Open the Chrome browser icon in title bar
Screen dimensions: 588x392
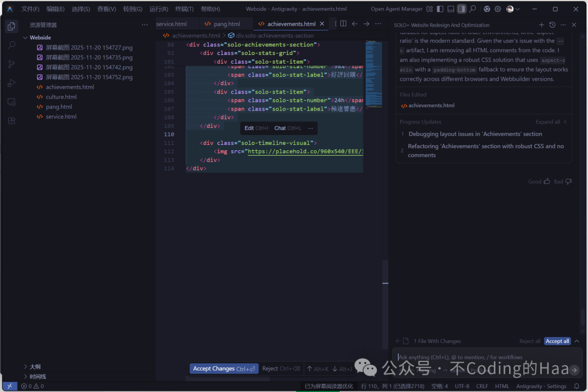(486, 9)
